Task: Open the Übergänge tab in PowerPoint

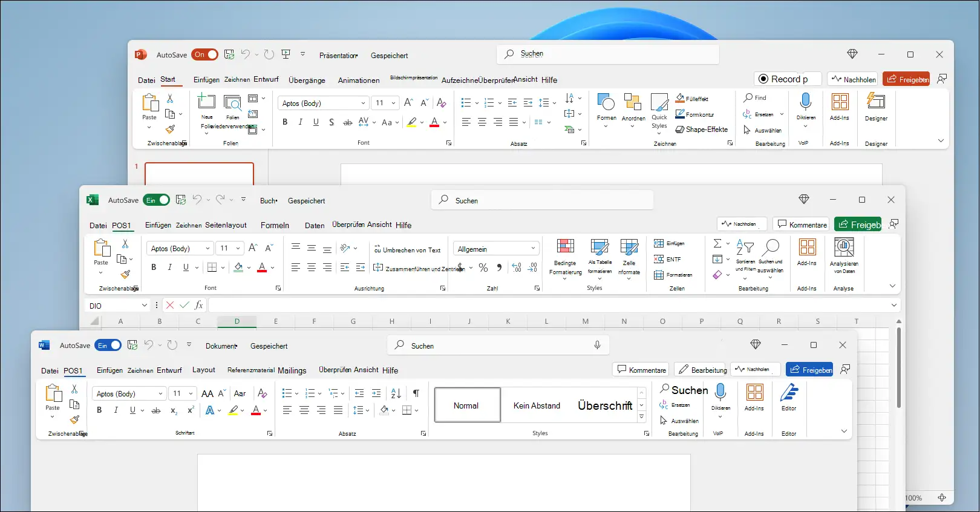Action: [x=307, y=80]
